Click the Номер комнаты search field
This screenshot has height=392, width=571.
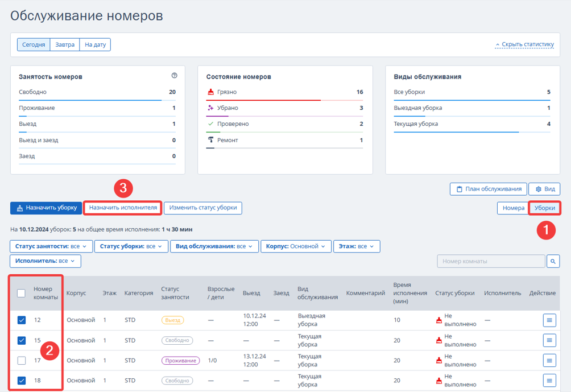click(491, 261)
